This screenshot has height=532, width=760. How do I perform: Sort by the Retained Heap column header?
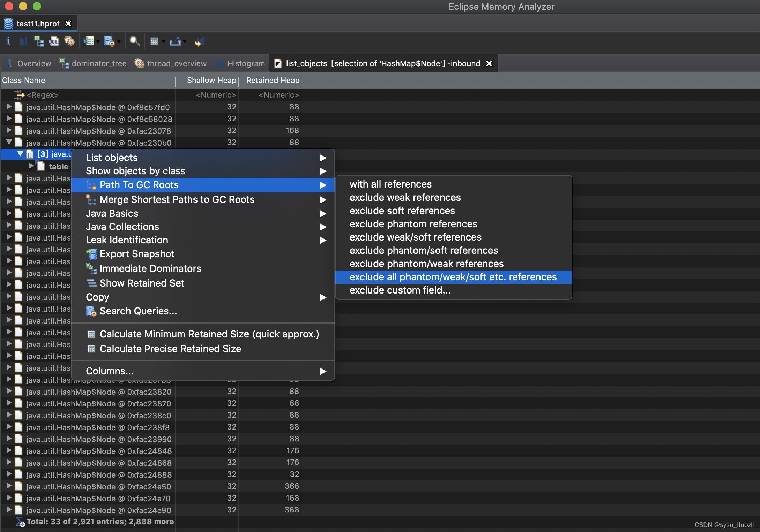[270, 81]
